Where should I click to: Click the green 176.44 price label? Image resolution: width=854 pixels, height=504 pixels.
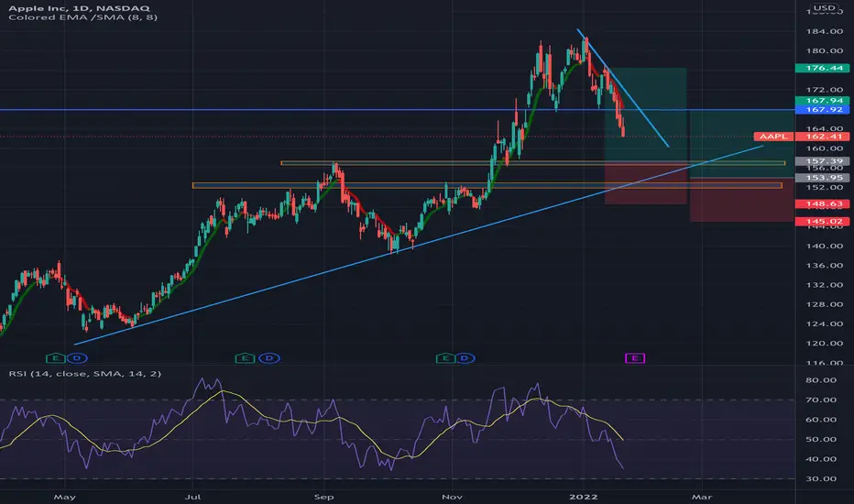[x=824, y=68]
